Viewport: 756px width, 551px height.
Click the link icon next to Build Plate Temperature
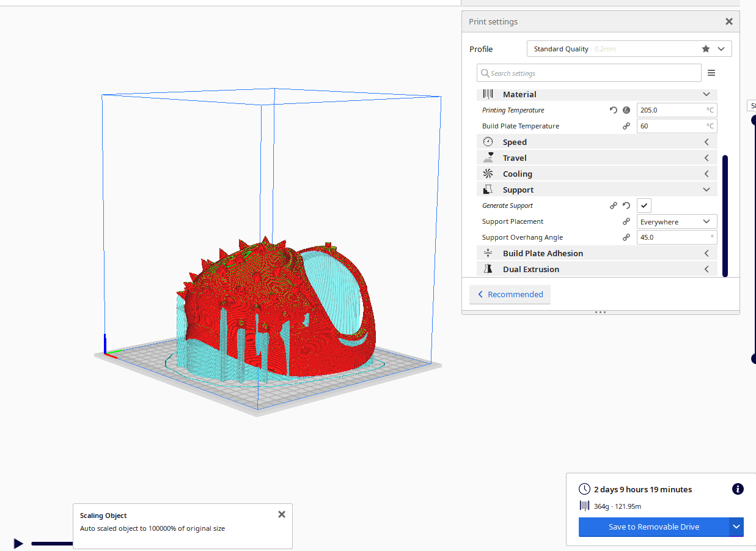pos(626,125)
